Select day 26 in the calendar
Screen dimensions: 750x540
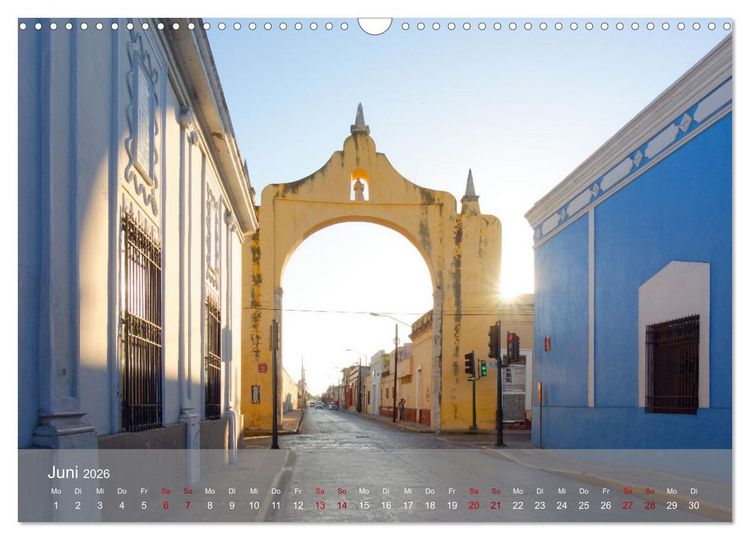606,506
